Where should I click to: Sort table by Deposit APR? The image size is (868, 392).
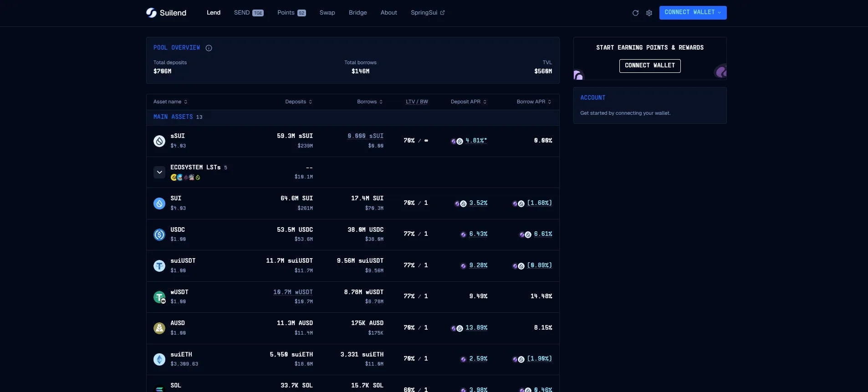coord(469,102)
